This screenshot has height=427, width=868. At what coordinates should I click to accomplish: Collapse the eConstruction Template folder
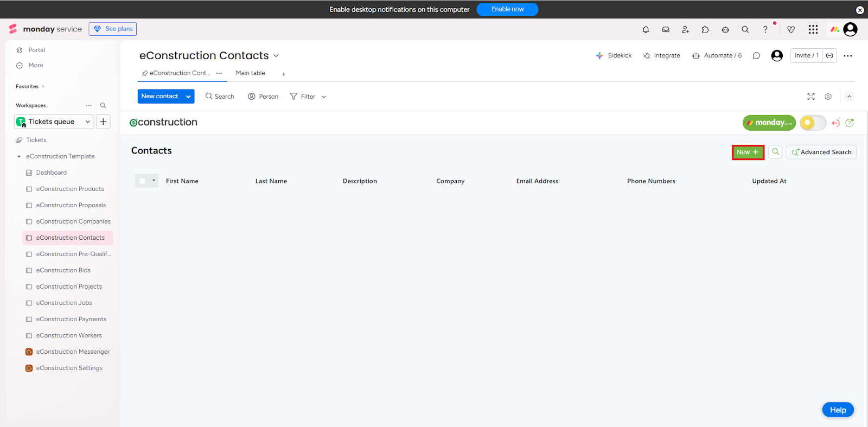coord(19,156)
